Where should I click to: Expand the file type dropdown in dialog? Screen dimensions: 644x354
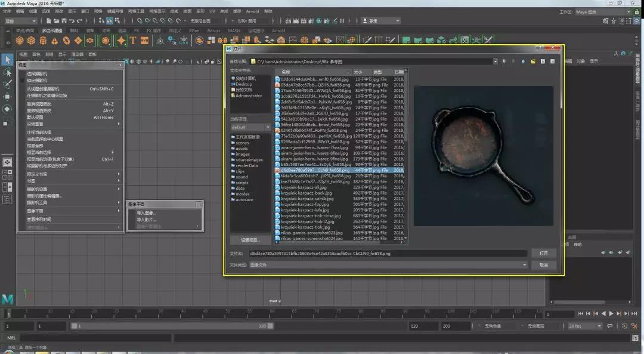point(525,265)
